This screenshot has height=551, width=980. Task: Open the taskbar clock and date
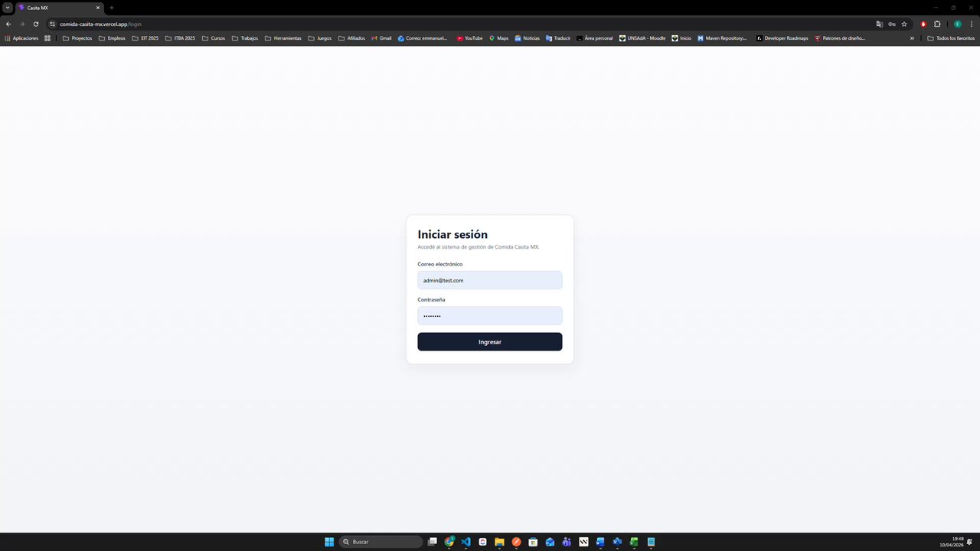[x=952, y=542]
